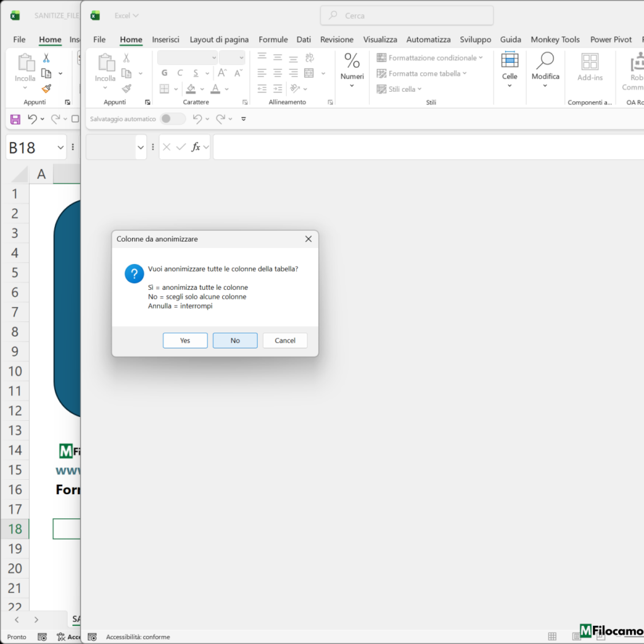Open the Layout di pagina tab
This screenshot has width=644, height=644.
pos(219,40)
